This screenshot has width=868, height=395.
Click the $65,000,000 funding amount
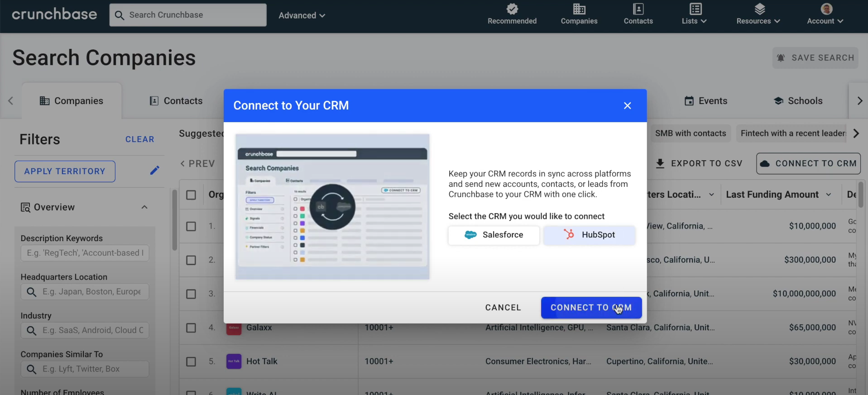[x=812, y=328]
